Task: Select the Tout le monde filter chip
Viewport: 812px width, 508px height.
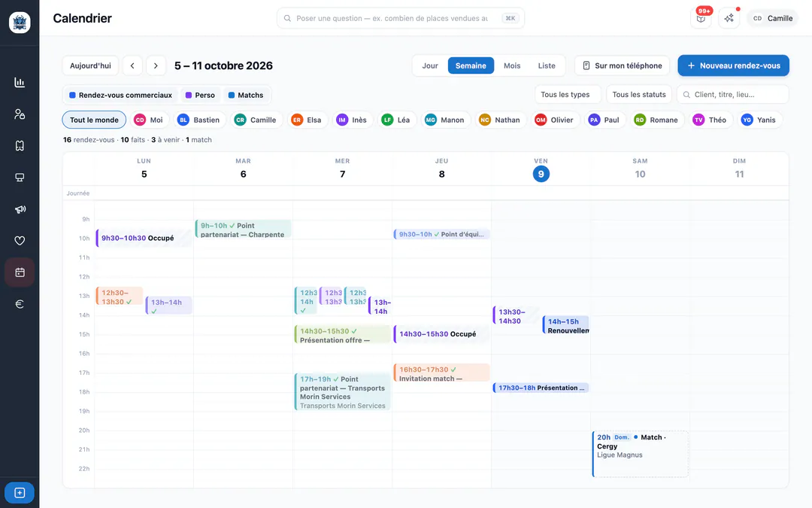Action: [x=94, y=120]
